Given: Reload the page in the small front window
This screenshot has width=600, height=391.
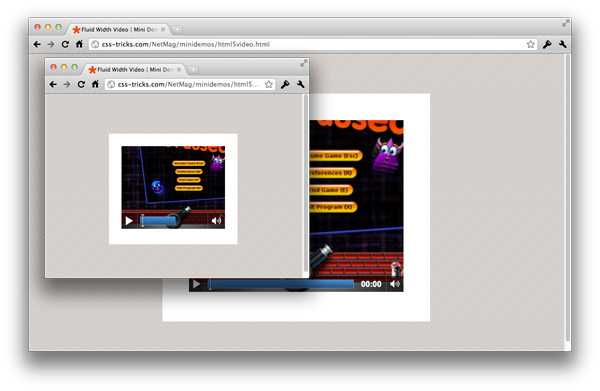Looking at the screenshot, I should click(x=81, y=84).
